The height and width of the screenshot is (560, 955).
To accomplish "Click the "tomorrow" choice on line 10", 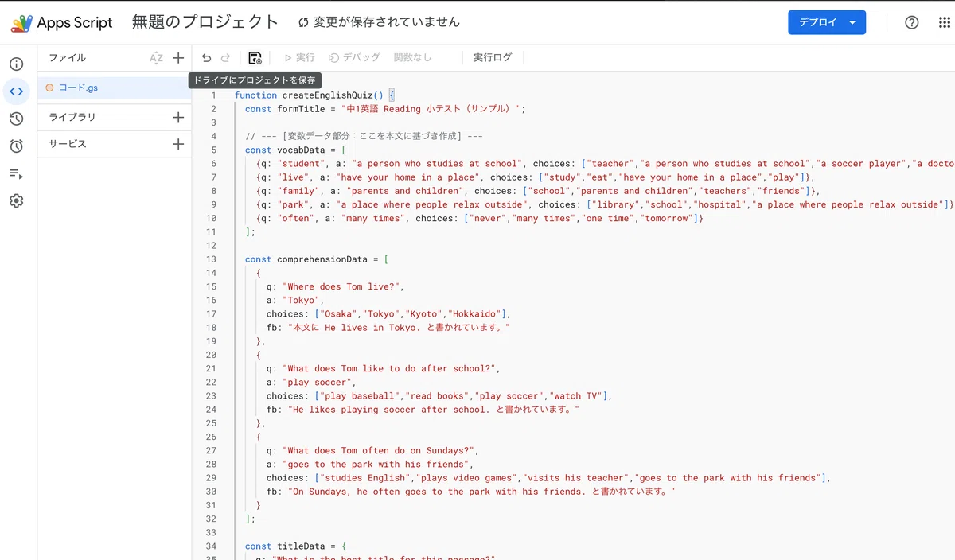I will pos(666,219).
